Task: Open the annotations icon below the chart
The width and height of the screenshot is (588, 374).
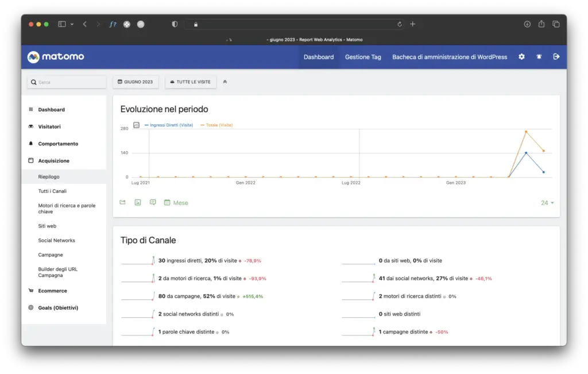Action: [x=153, y=202]
